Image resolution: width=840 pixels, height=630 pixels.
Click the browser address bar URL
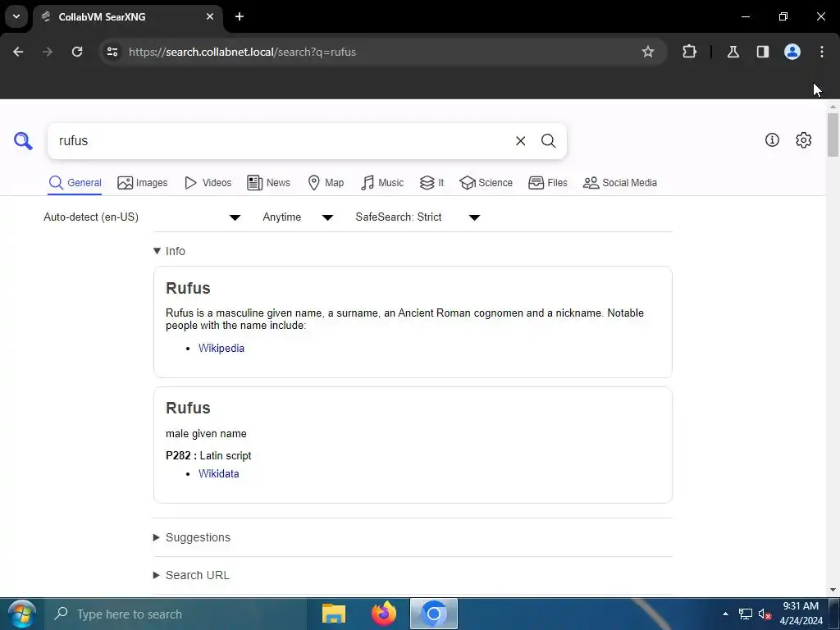(x=242, y=52)
